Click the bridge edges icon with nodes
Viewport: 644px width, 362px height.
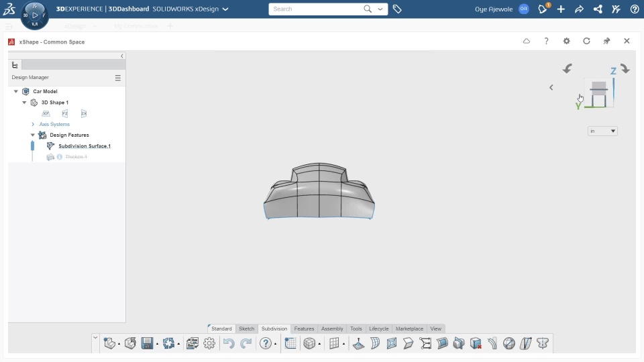425,343
